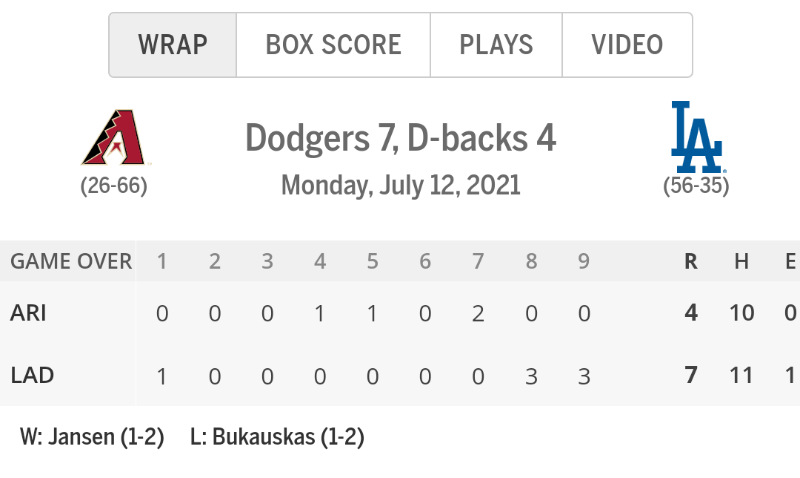Switch to the WRAP tab
The image size is (800, 478).
point(172,45)
